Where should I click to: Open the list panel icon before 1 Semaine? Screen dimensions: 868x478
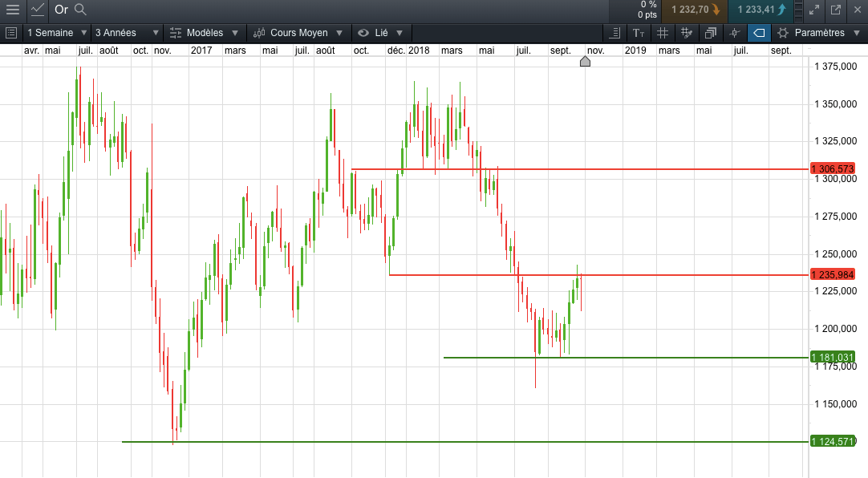pos(11,33)
